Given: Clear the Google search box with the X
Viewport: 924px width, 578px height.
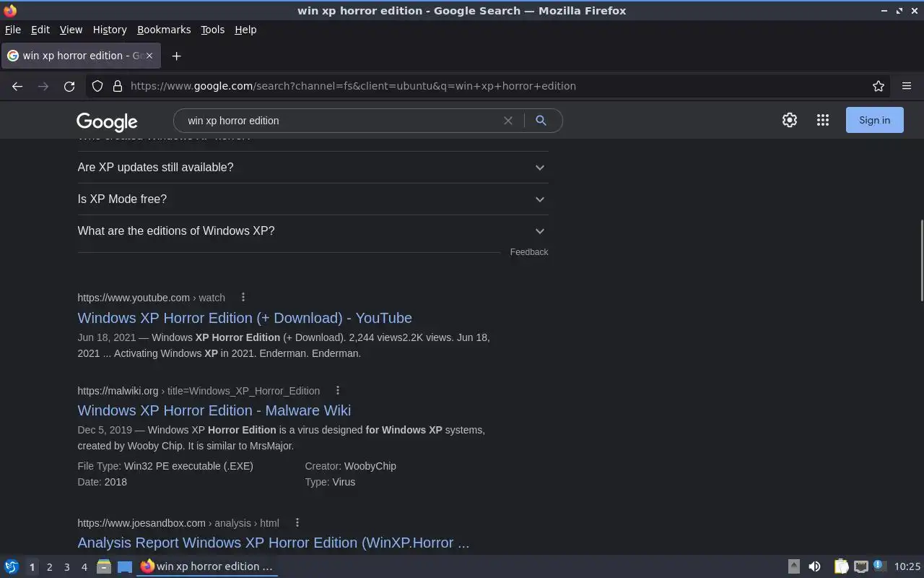Looking at the screenshot, I should 508,121.
